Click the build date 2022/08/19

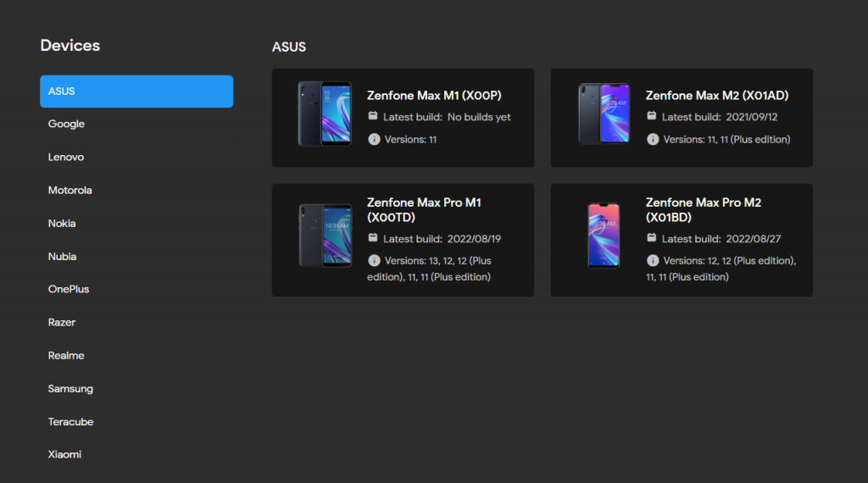coord(474,239)
